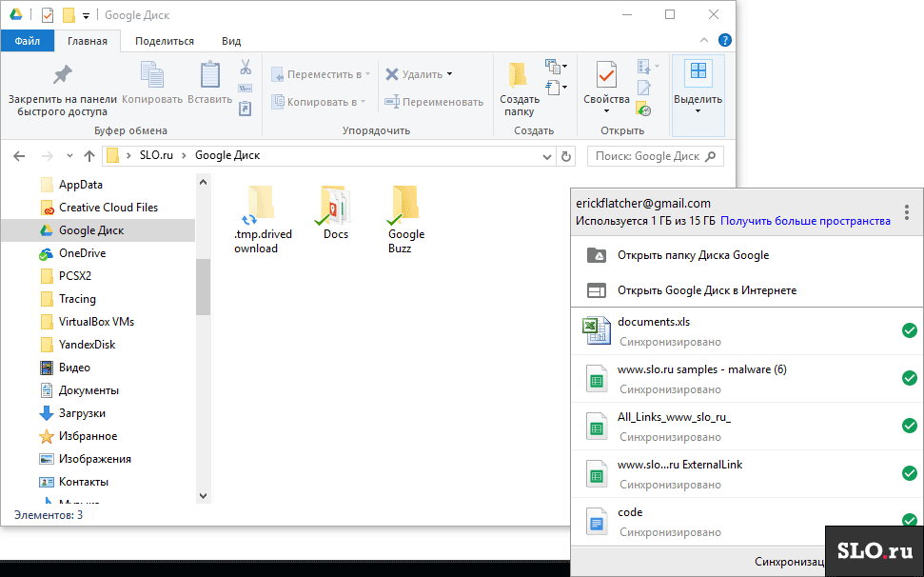
Task: Go back with the left arrow
Action: pos(19,156)
